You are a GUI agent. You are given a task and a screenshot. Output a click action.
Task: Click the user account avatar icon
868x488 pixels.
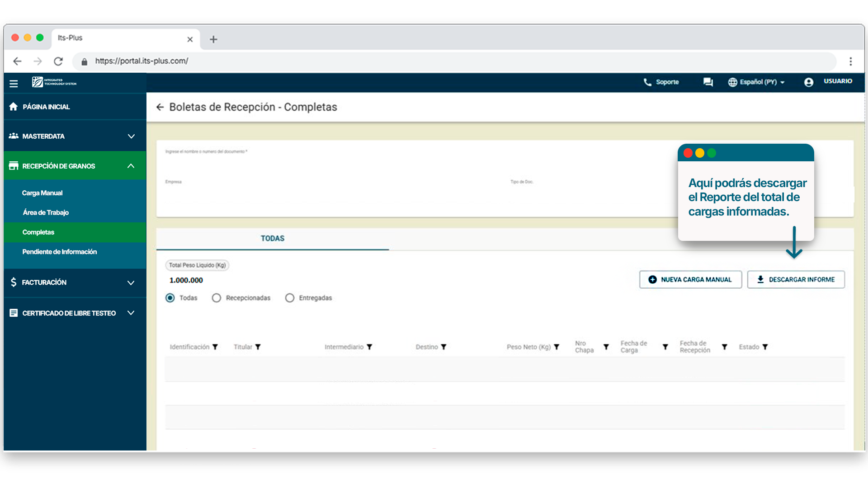click(809, 82)
